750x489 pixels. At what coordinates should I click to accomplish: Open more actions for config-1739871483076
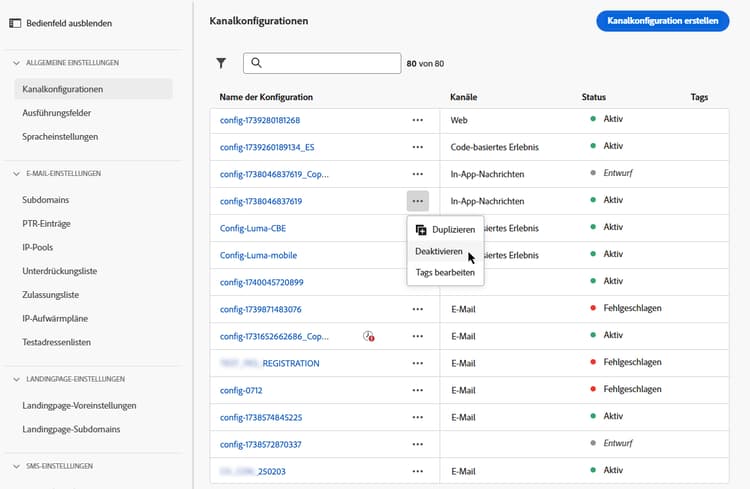click(417, 309)
